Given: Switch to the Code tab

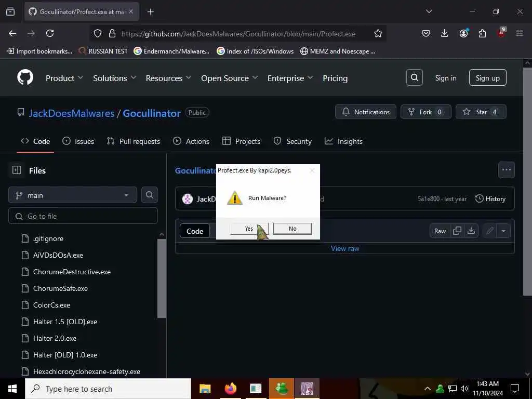Looking at the screenshot, I should 35,141.
